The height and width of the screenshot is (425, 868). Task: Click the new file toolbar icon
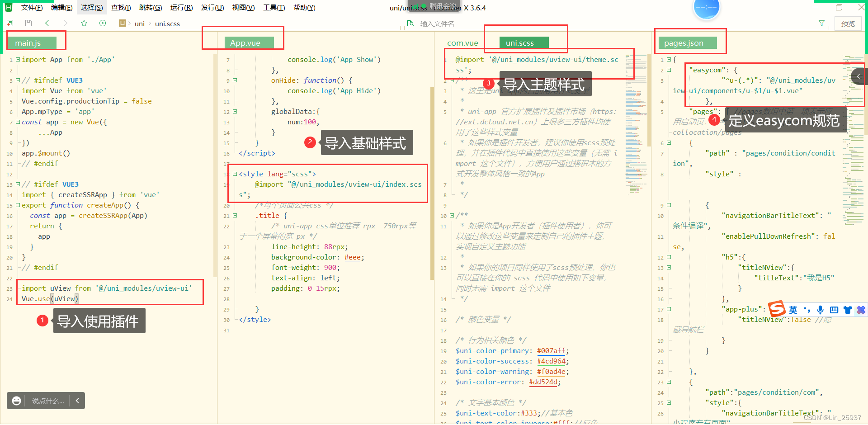[x=10, y=23]
